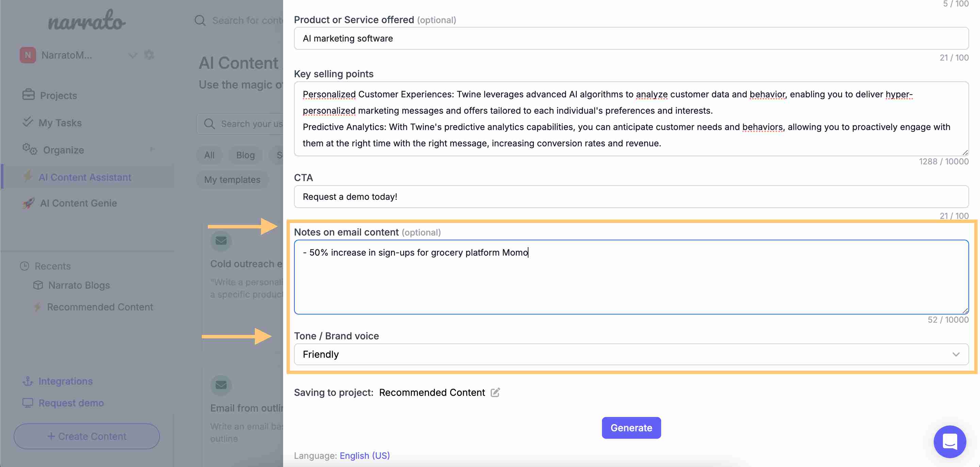Click the Create Content button
This screenshot has width=980, height=467.
click(87, 436)
